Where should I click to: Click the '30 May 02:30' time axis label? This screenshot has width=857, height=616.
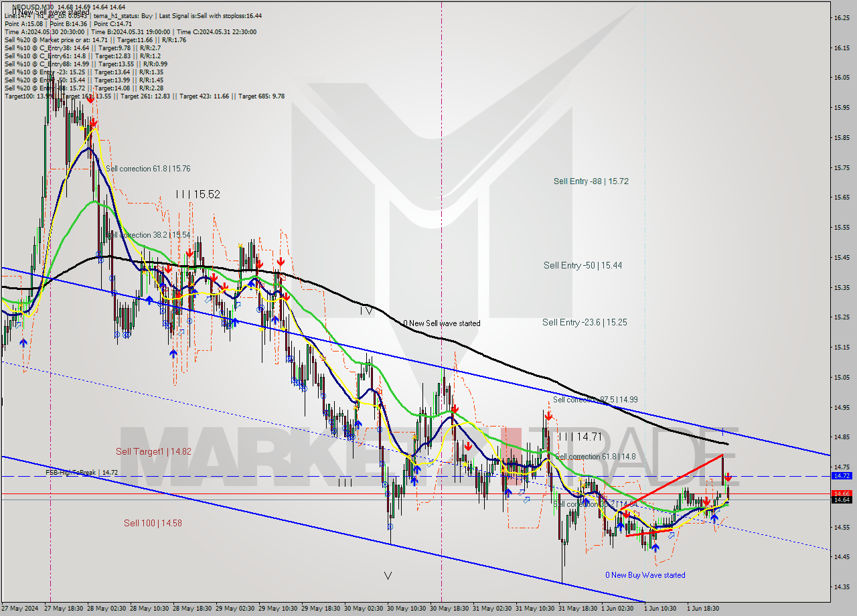(365, 609)
